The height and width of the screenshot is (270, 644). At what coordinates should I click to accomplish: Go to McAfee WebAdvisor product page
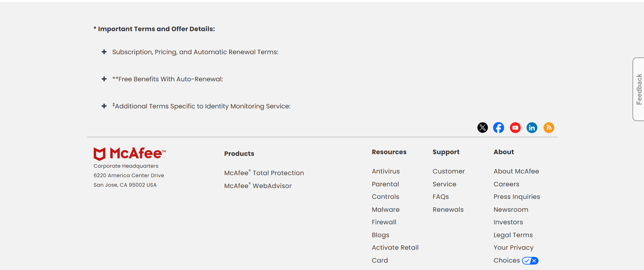tap(258, 186)
